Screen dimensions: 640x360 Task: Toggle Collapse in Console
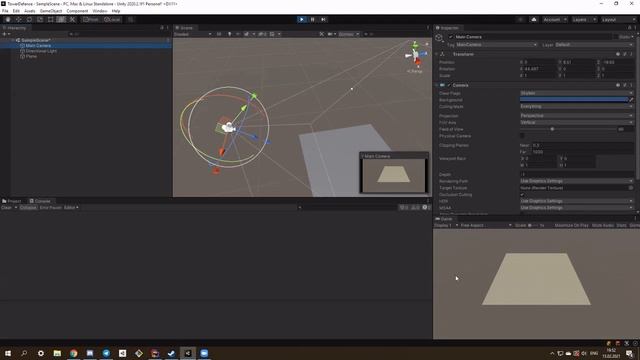pyautogui.click(x=28, y=207)
